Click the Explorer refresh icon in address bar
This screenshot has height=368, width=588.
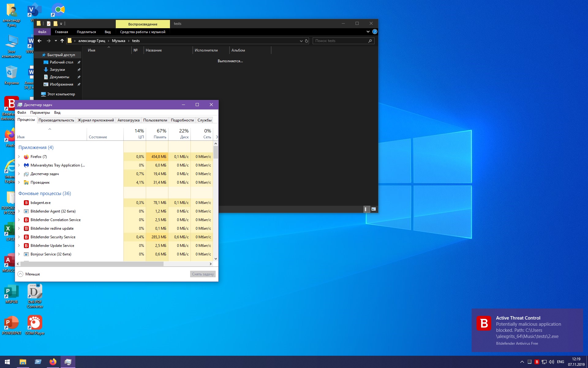(307, 41)
